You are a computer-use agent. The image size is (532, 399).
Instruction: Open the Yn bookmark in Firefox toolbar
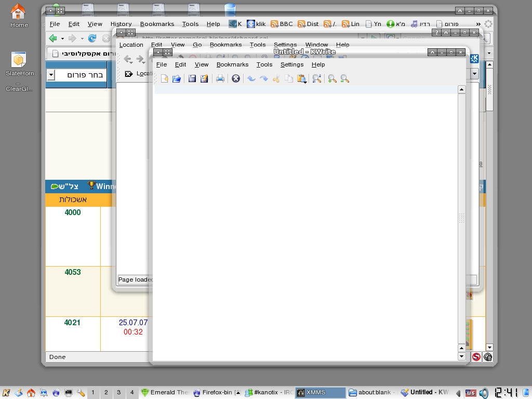pos(373,24)
